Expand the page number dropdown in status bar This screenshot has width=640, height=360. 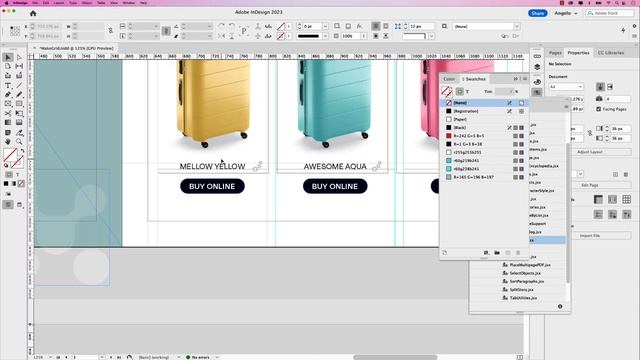point(102,357)
